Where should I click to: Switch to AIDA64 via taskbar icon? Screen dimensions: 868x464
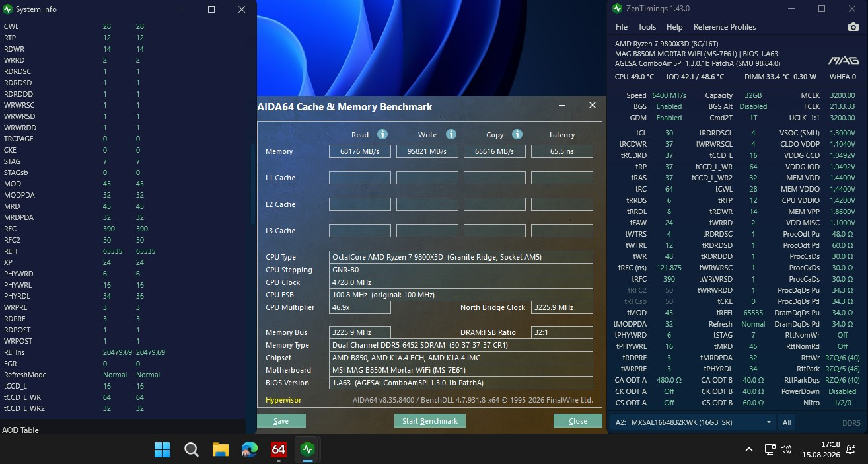click(278, 449)
